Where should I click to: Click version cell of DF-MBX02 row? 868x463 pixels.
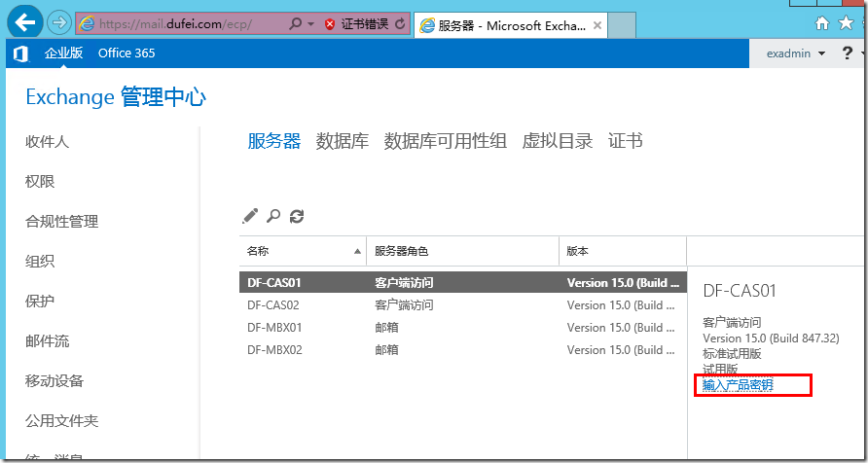[623, 349]
